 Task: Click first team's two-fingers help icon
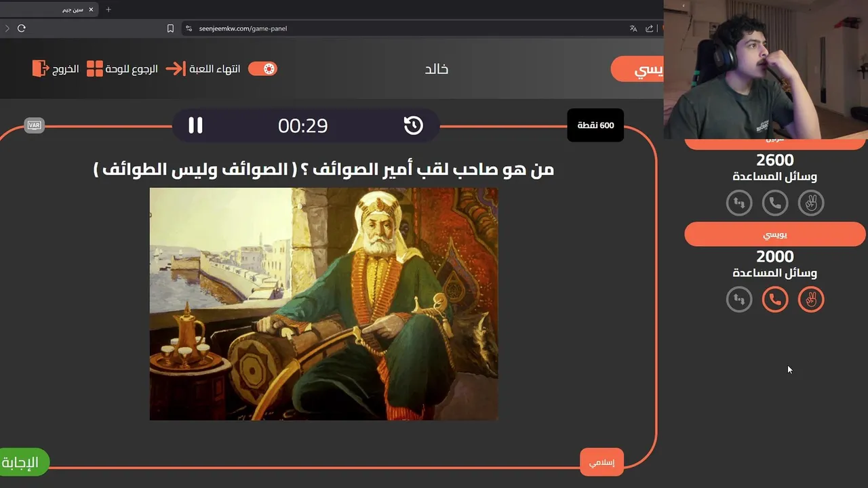click(x=811, y=203)
